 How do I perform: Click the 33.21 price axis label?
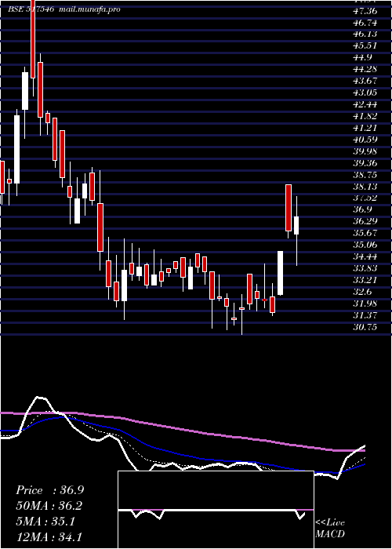pyautogui.click(x=365, y=280)
